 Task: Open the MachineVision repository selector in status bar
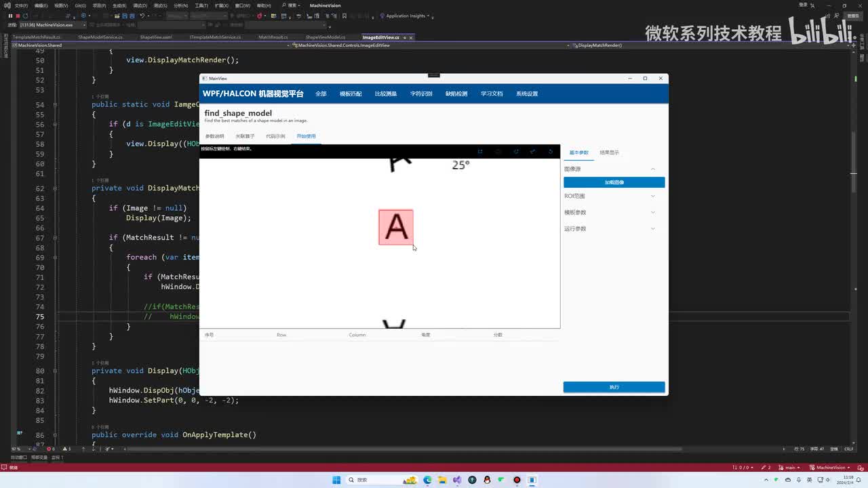click(830, 468)
